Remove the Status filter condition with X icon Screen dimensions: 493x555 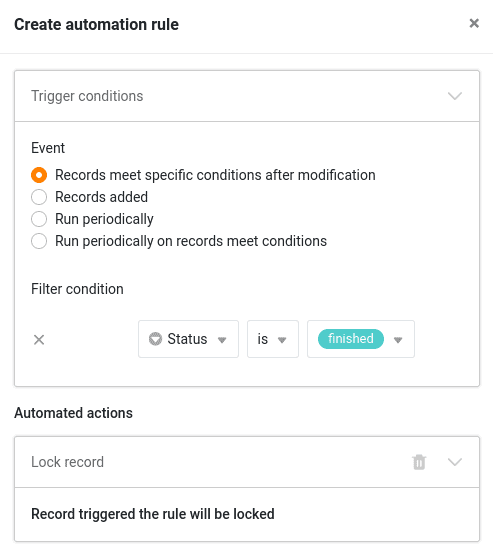(39, 340)
